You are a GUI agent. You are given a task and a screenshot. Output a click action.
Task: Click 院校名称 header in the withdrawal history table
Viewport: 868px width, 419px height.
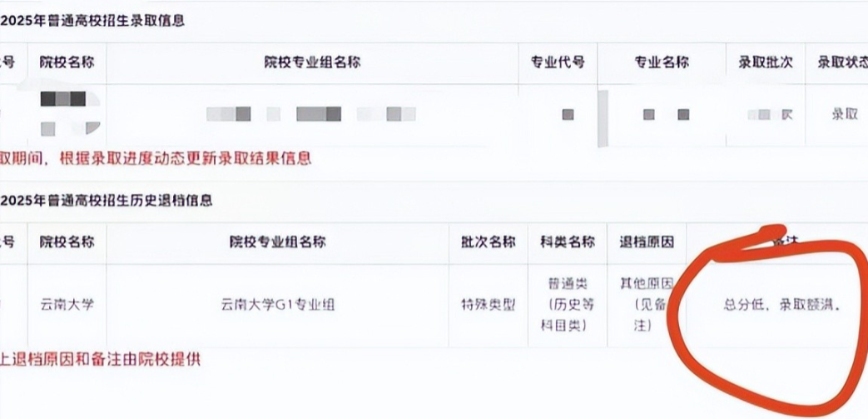coord(67,242)
